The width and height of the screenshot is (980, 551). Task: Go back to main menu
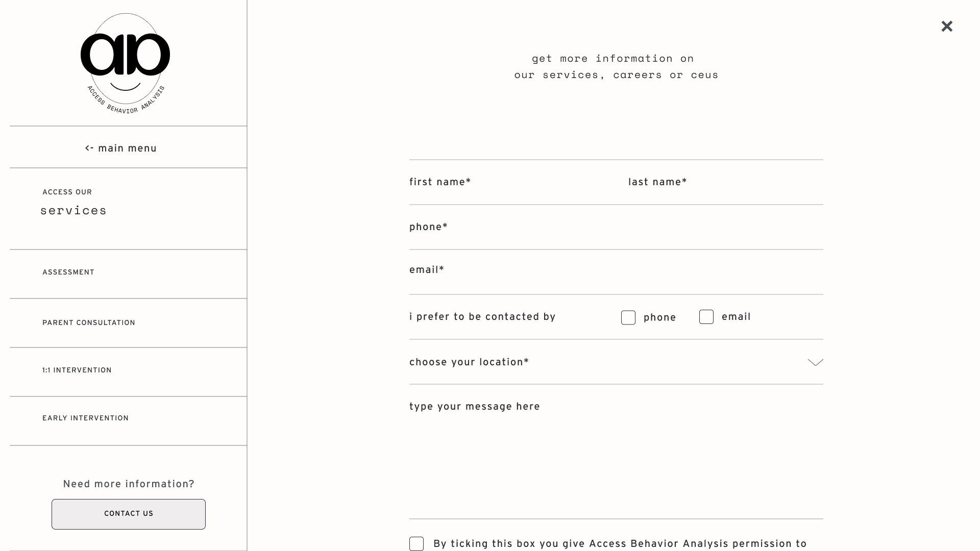(121, 148)
